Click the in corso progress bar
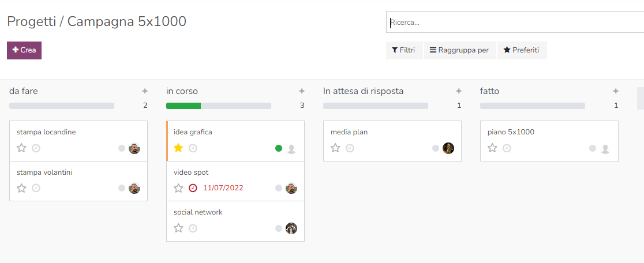 coord(218,106)
